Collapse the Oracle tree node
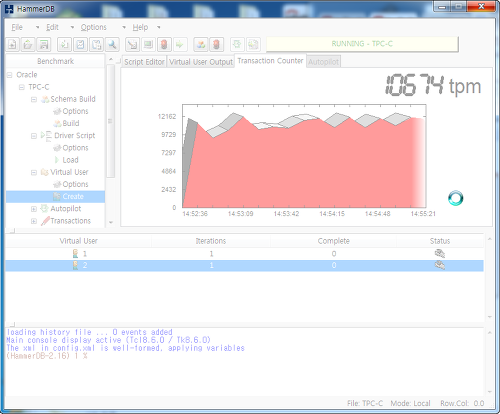Screen dimensions: 500x414 point(10,75)
